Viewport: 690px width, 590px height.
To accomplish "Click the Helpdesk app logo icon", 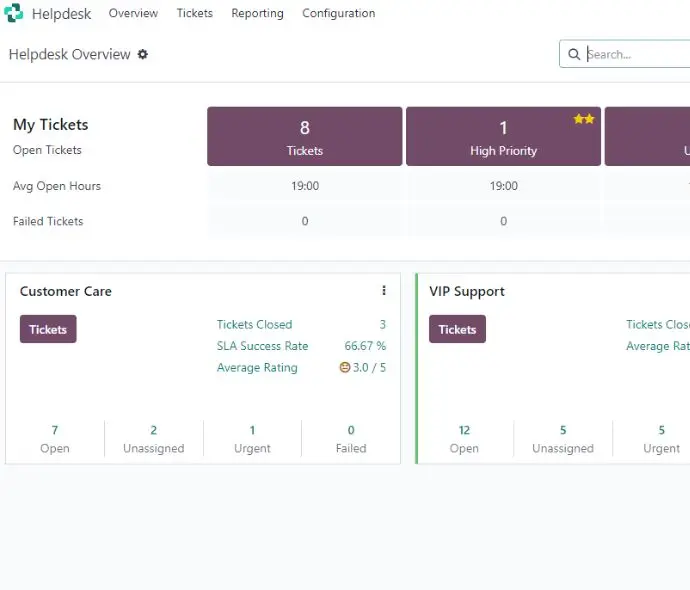I will [x=14, y=13].
